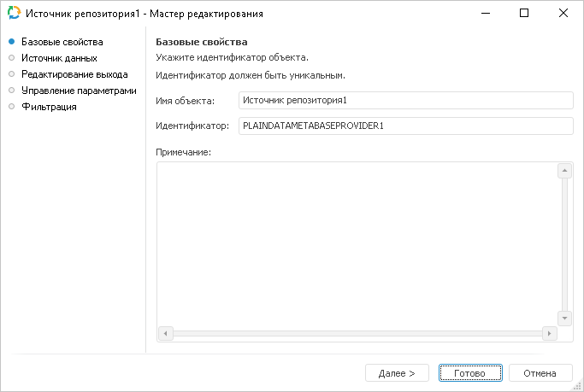
Task: Click the Идентификатор input field
Action: point(405,126)
